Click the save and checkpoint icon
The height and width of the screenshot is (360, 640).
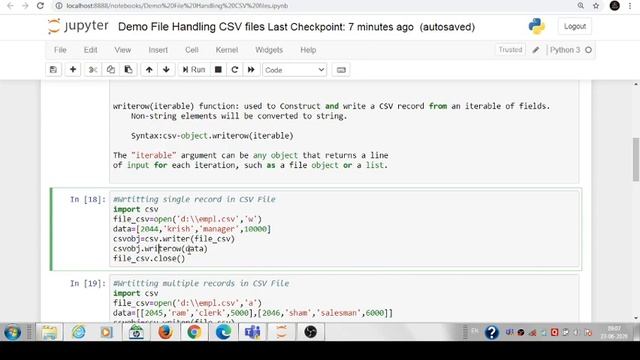53,70
